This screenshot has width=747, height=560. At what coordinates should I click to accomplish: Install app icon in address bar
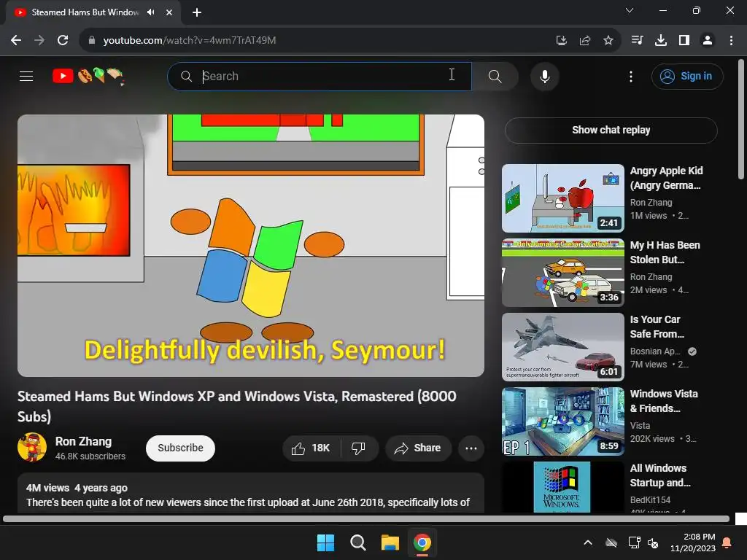click(562, 41)
